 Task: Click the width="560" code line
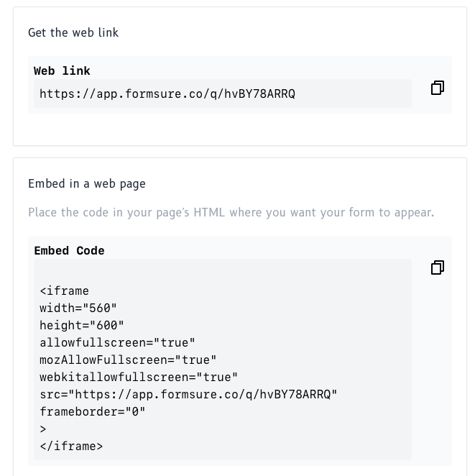pyautogui.click(x=78, y=308)
